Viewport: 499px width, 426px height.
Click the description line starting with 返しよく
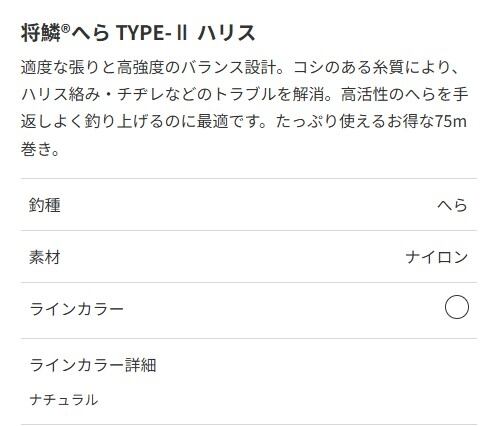click(x=244, y=121)
